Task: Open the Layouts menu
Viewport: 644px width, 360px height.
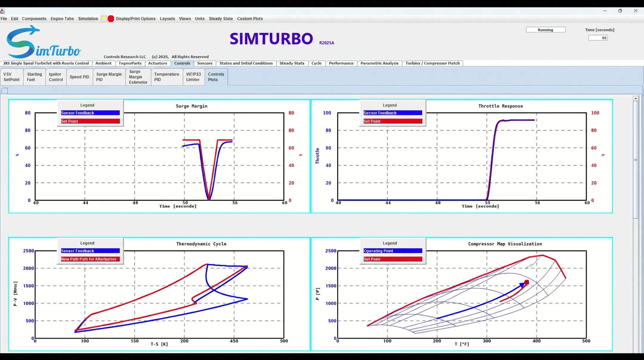Action: (x=167, y=19)
